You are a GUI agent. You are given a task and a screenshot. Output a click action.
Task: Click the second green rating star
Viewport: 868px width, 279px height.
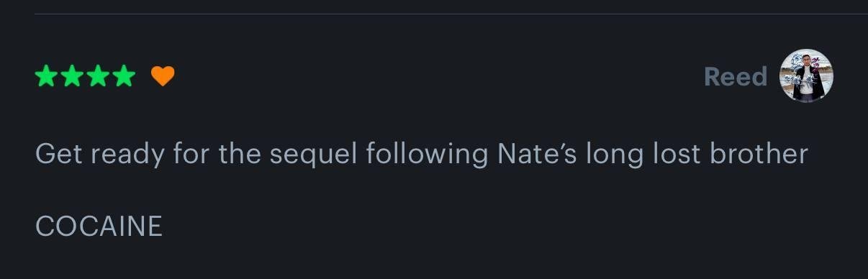73,76
